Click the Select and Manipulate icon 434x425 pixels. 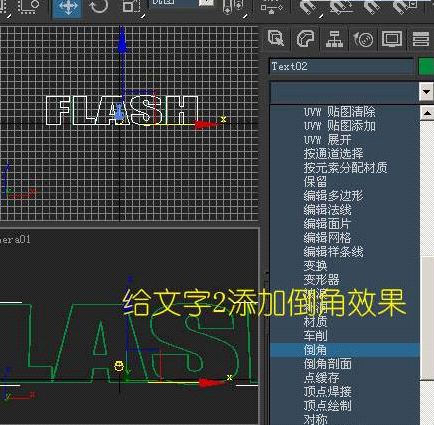271,7
